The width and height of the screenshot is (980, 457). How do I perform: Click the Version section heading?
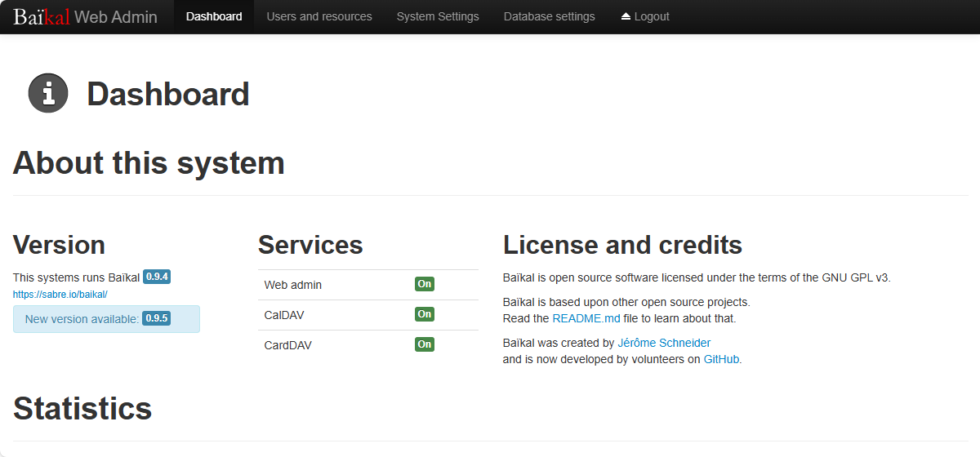click(x=59, y=245)
